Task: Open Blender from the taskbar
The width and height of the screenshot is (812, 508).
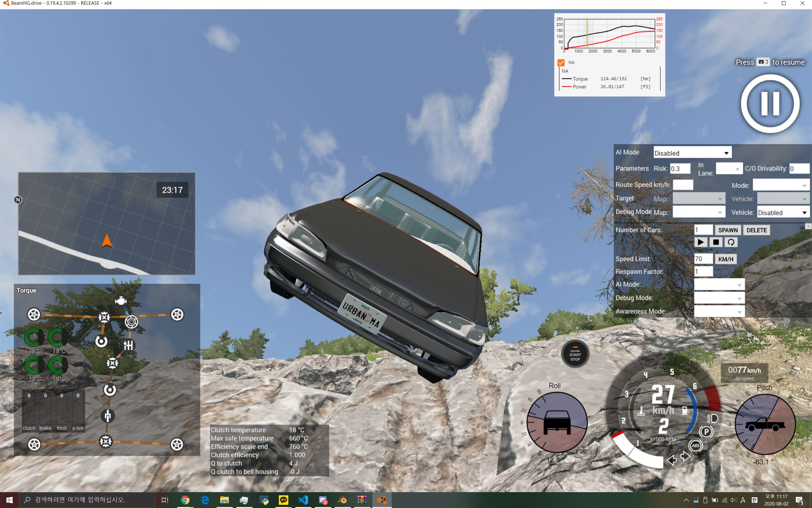Action: (x=342, y=500)
